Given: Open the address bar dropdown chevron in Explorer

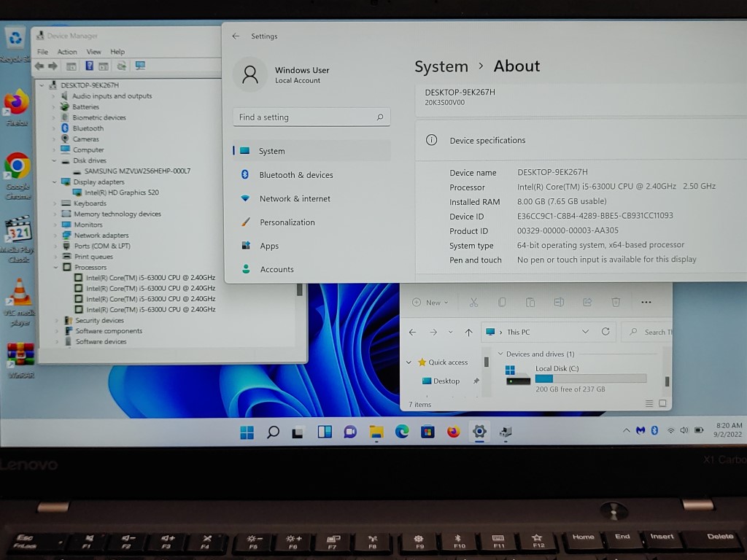Looking at the screenshot, I should (x=586, y=332).
